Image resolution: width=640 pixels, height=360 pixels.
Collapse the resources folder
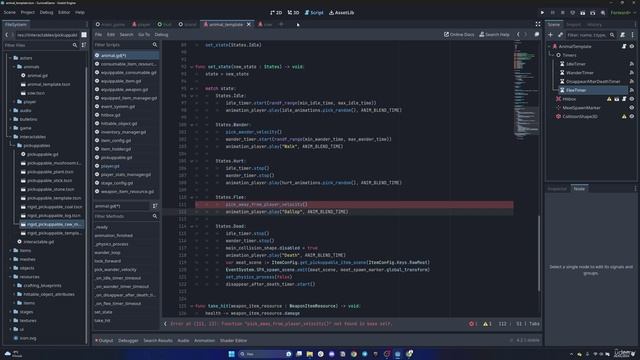pyautogui.click(x=11, y=277)
